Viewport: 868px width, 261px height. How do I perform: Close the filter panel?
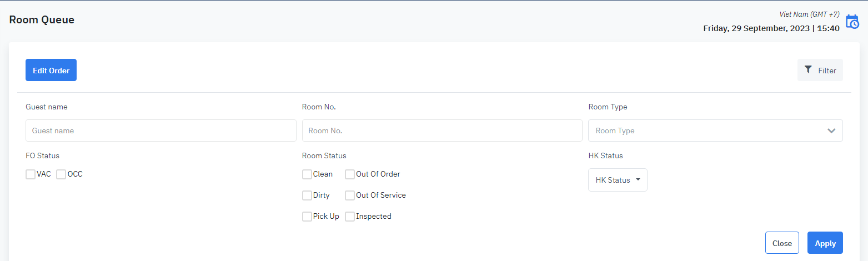coord(782,243)
